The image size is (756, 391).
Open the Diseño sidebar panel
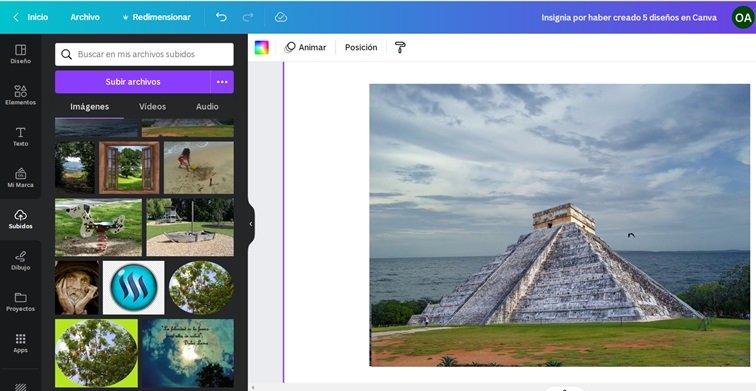(20, 54)
